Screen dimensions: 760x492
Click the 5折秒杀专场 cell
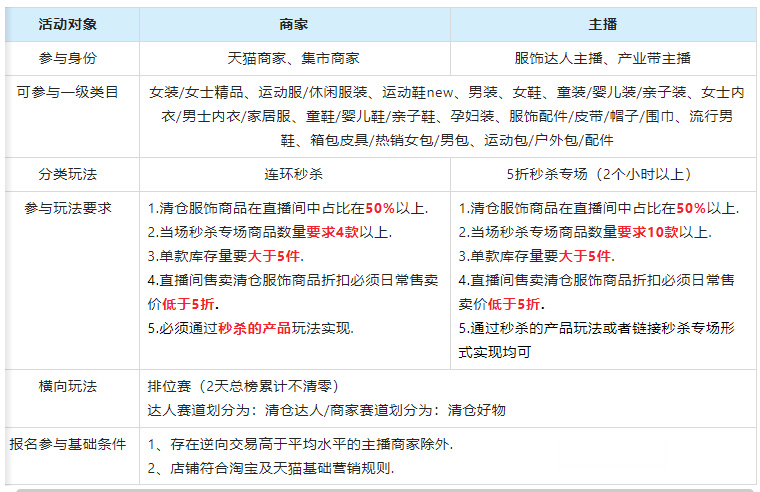pos(602,173)
